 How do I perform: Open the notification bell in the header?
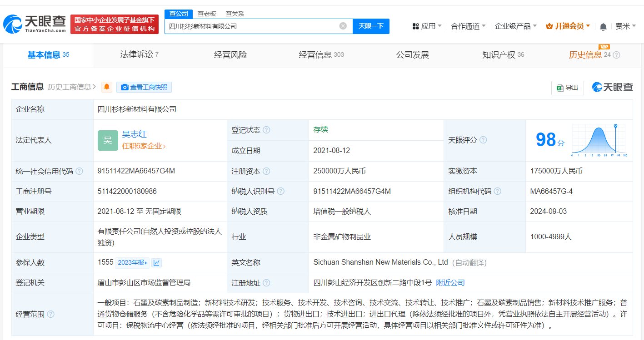603,26
